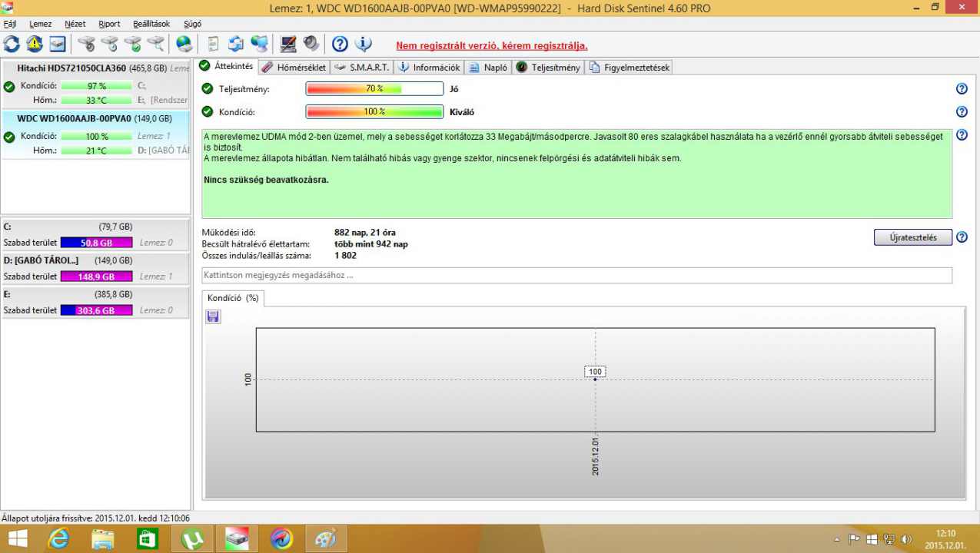Open the Lemez menu
Viewport: 980px width, 553px height.
click(x=40, y=24)
